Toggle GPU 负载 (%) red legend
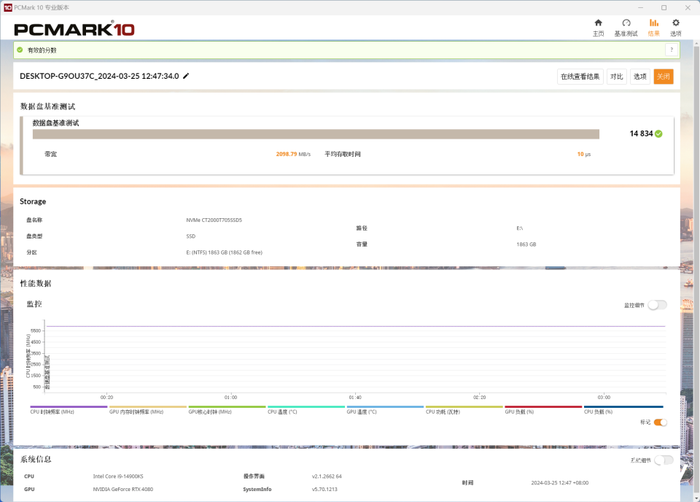Screen dimensions: 700x502 (543, 410)
